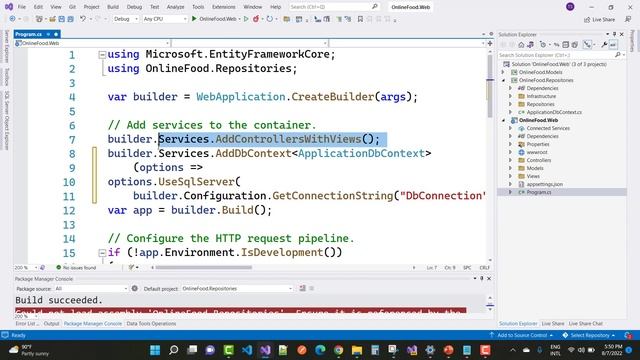Open File Explorer from the Windows taskbar
The height and width of the screenshot is (360, 640).
point(357,350)
